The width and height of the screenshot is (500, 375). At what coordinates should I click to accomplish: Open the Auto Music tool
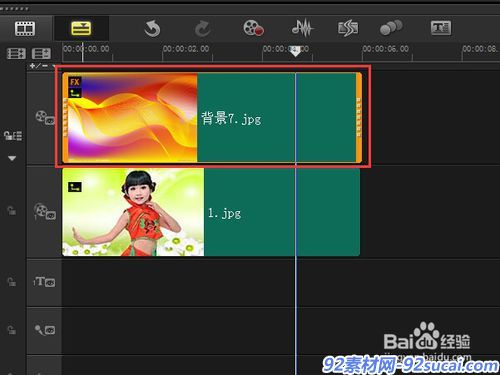click(348, 28)
